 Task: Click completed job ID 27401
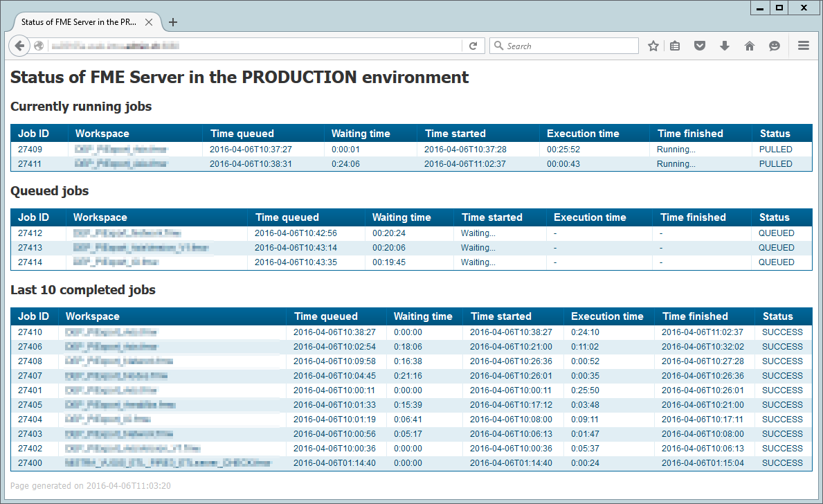pyautogui.click(x=30, y=390)
